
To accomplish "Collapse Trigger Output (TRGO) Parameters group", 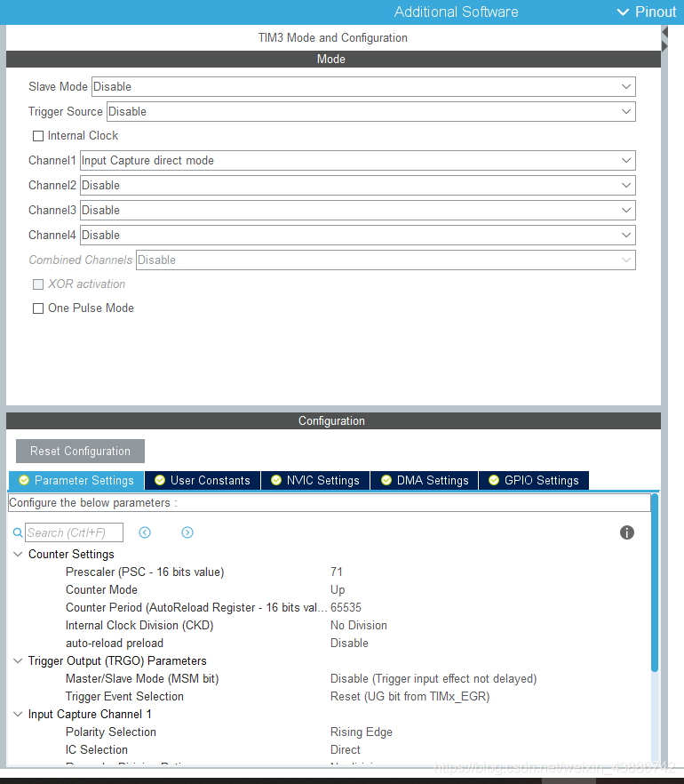I will pyautogui.click(x=18, y=661).
